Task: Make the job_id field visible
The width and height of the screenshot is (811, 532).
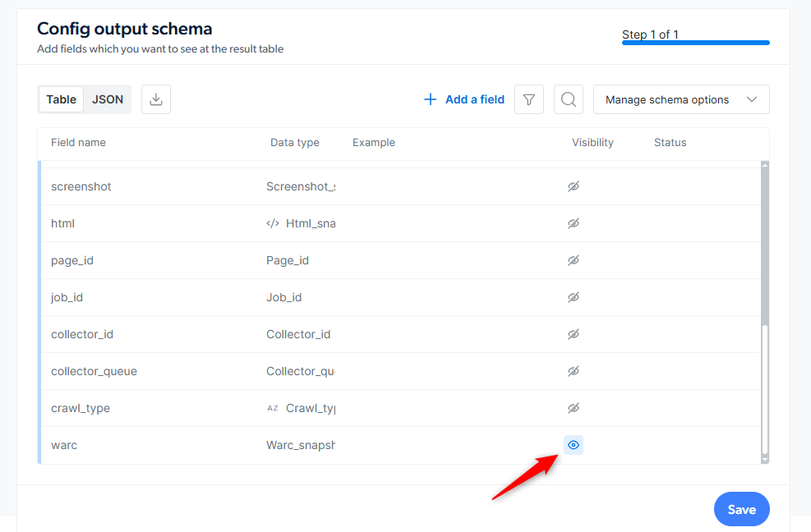Action: 573,297
